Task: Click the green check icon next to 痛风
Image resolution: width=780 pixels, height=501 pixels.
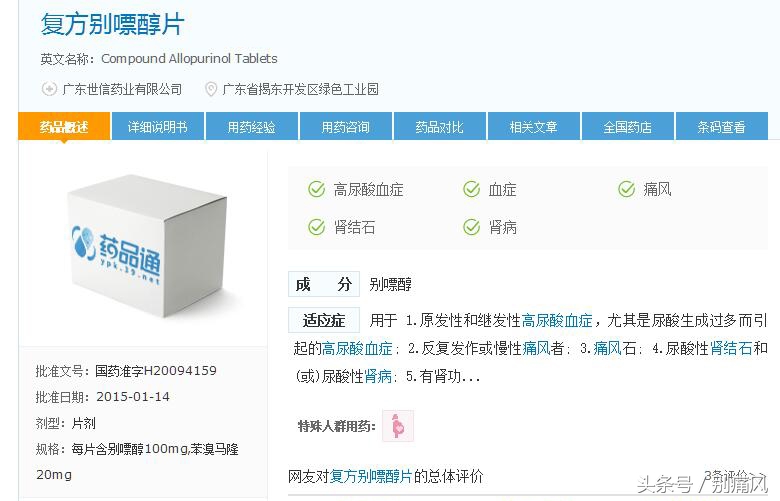Action: pyautogui.click(x=626, y=189)
